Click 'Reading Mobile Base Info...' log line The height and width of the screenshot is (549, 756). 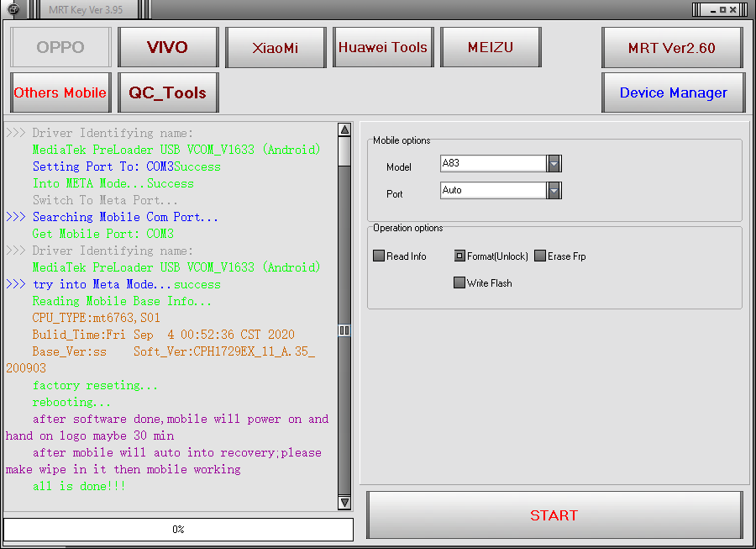[122, 301]
